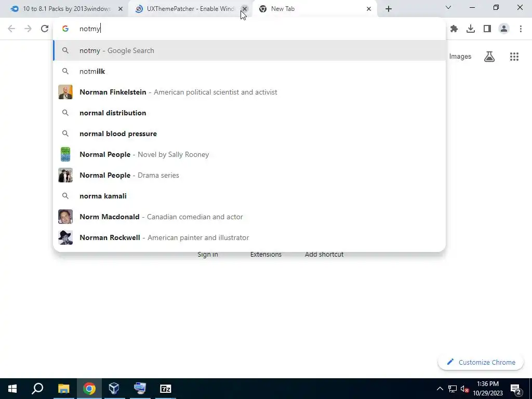Click the browser forward arrow
Viewport: 532px width, 399px height.
pyautogui.click(x=28, y=29)
